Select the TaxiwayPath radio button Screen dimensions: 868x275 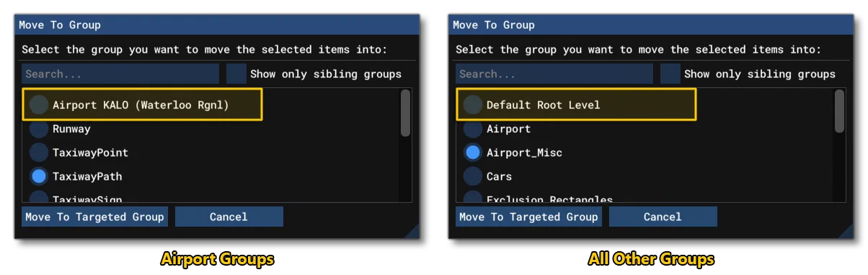(39, 176)
